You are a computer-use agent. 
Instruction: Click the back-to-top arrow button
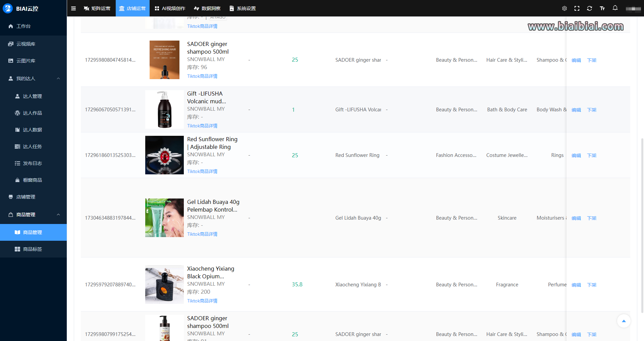[624, 321]
